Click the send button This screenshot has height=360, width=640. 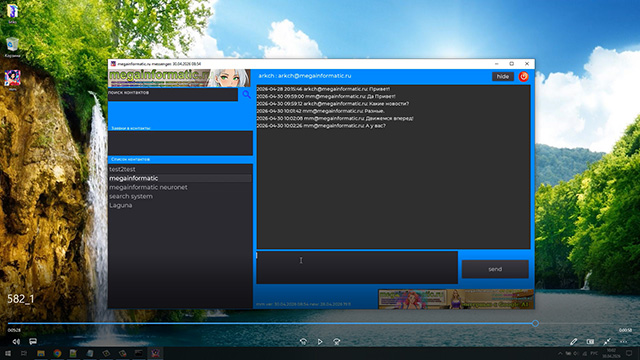click(495, 269)
